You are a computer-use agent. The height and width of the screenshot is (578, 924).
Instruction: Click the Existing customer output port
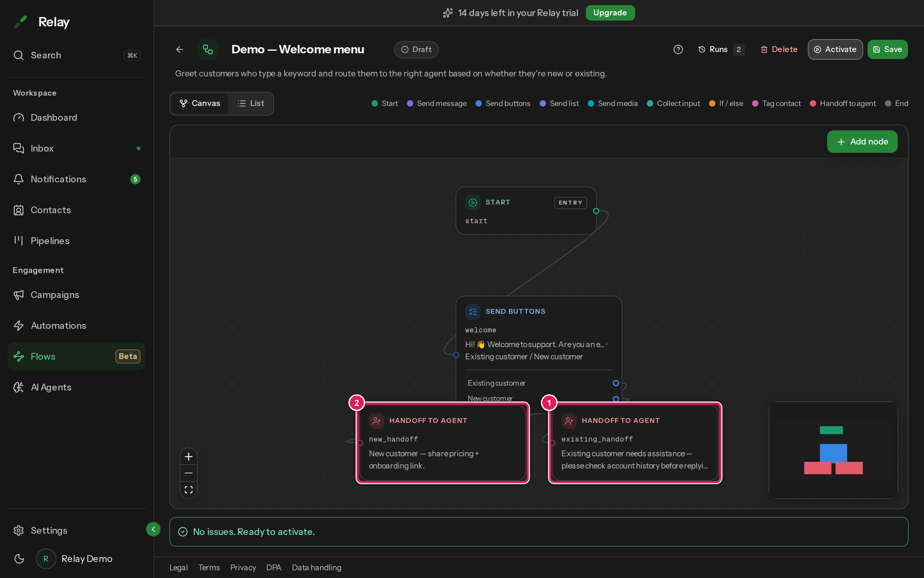[616, 383]
